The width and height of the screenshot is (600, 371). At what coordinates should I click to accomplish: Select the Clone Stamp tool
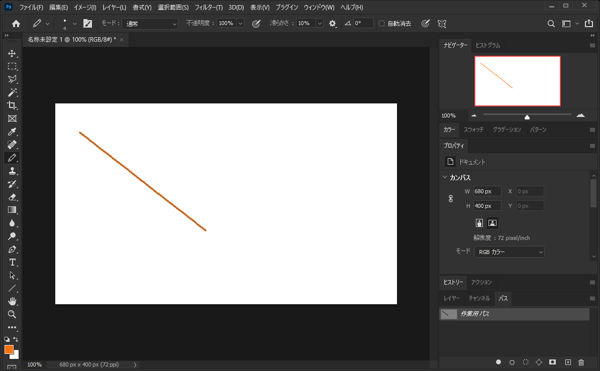pyautogui.click(x=12, y=171)
